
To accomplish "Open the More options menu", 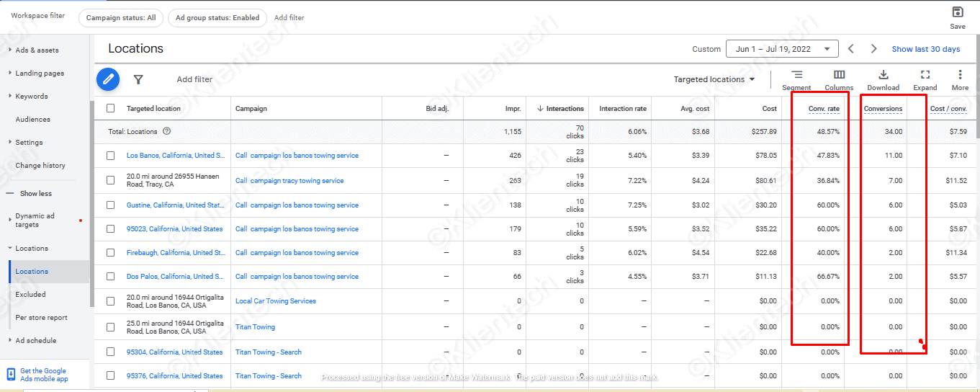I will tap(960, 79).
